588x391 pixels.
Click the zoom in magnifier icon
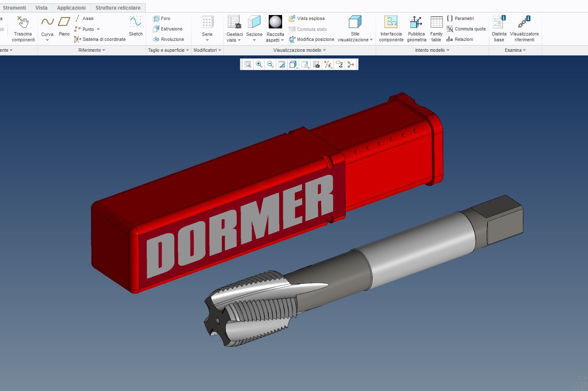tap(259, 64)
